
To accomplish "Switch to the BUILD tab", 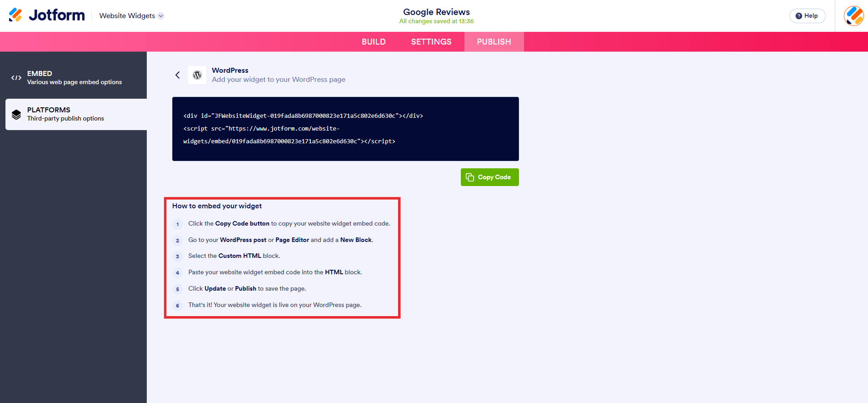I will 374,42.
